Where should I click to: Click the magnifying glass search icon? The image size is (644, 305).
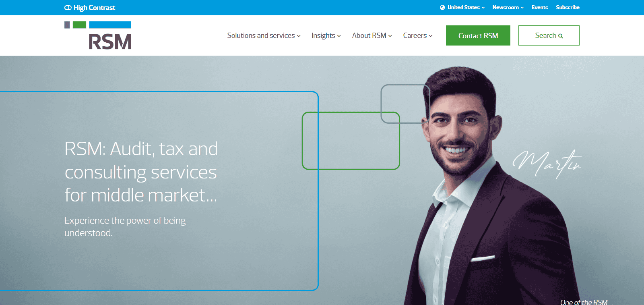(561, 36)
